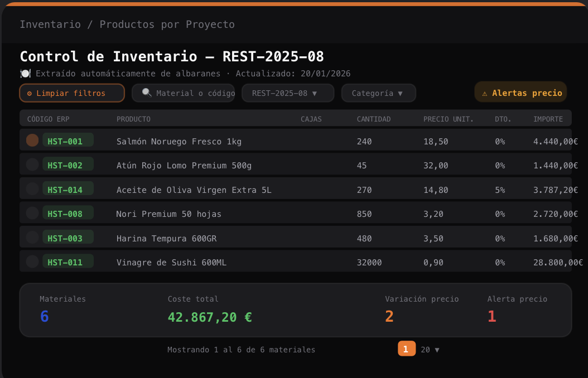Click the 3.787,20€ importe cell
Viewport: 588px width, 378px height.
[556, 190]
